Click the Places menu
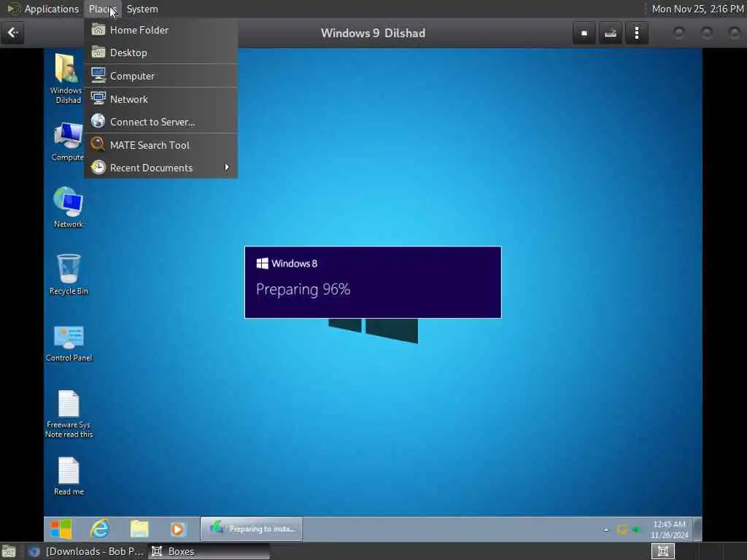This screenshot has height=560, width=747. [102, 9]
